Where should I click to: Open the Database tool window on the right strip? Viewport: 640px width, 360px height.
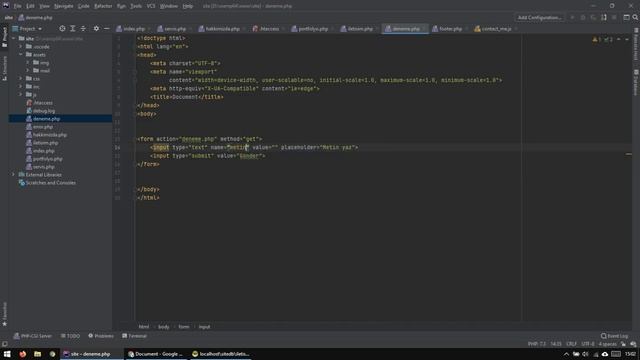636,83
